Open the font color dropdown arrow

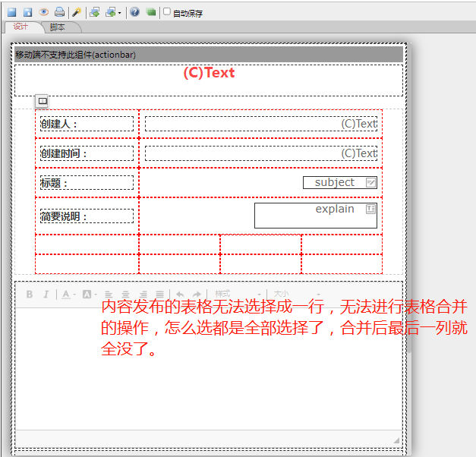74,295
